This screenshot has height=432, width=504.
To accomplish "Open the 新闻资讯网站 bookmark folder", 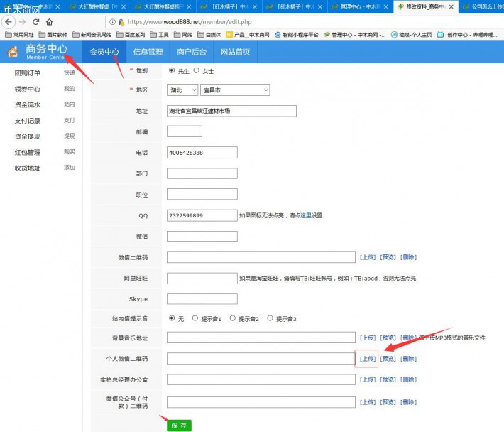I will (92, 35).
